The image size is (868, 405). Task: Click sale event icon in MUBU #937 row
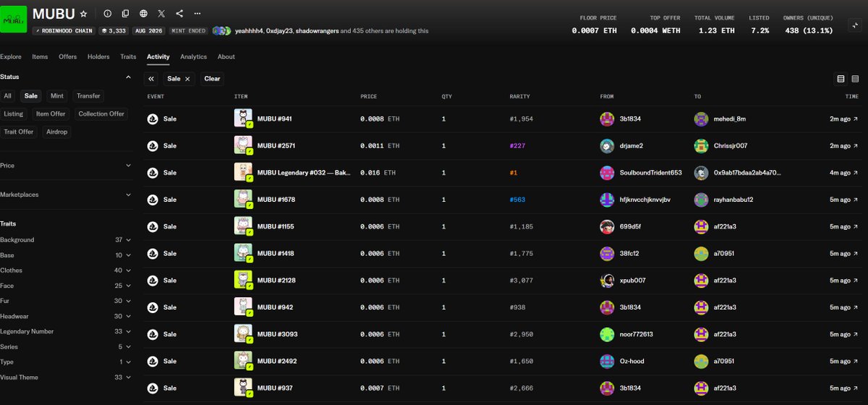pyautogui.click(x=153, y=388)
